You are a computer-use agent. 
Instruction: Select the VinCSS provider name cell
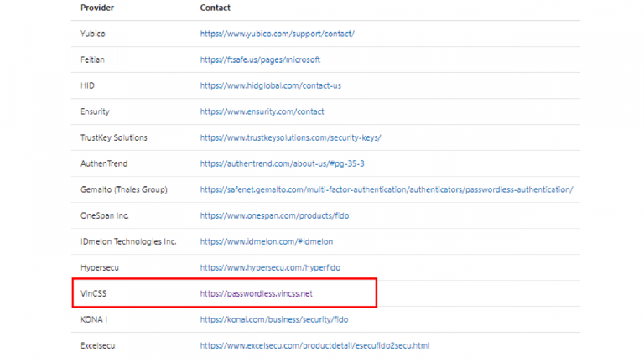92,293
